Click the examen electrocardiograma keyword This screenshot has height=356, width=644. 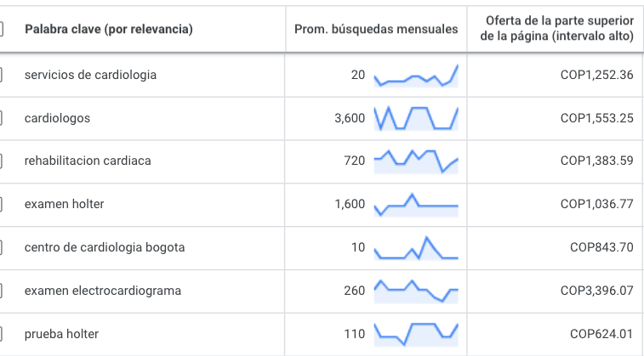[103, 291]
